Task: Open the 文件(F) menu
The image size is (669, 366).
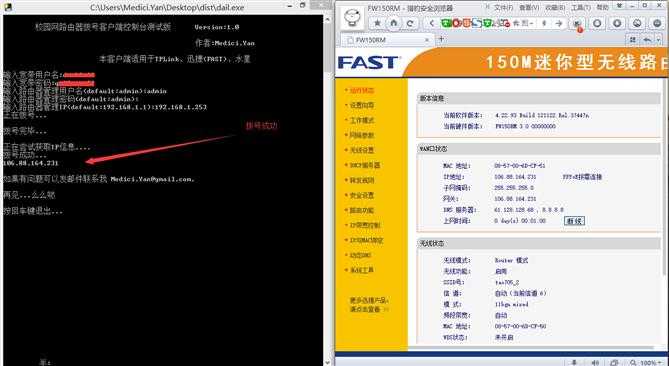Action: tap(503, 8)
